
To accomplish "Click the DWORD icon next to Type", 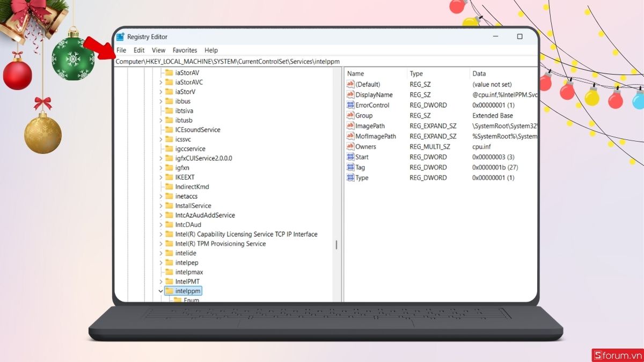I will (x=350, y=178).
